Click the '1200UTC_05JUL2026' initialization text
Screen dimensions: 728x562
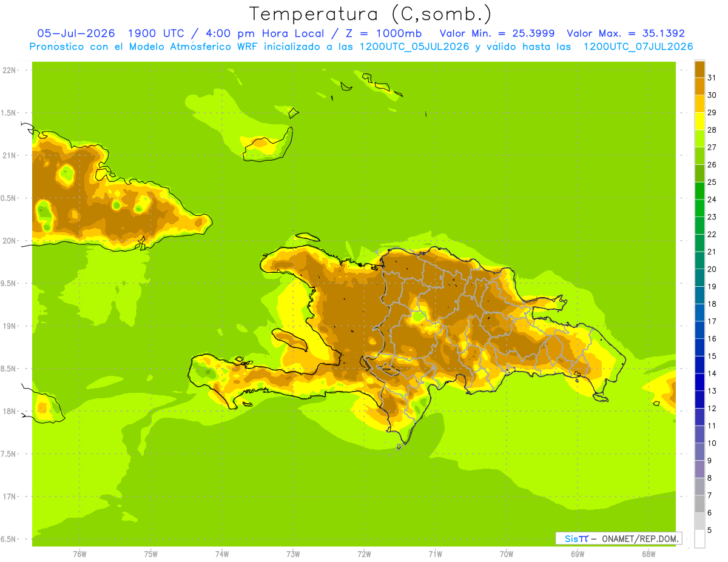(414, 47)
